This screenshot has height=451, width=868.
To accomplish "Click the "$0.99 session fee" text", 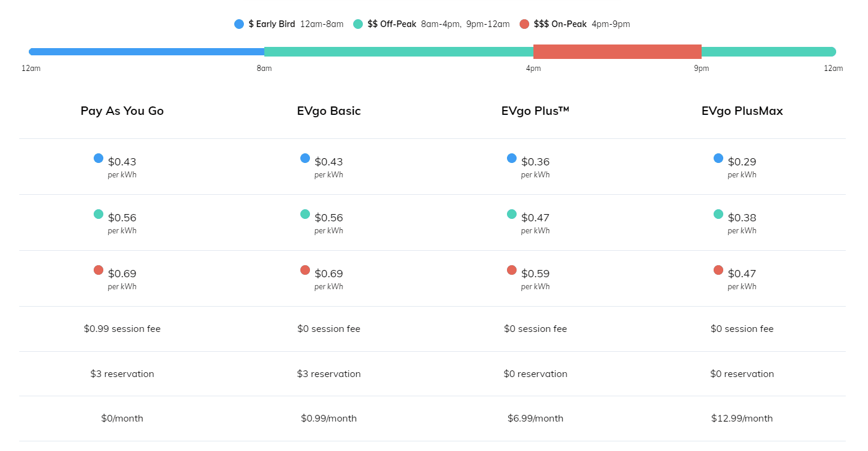I will [123, 329].
